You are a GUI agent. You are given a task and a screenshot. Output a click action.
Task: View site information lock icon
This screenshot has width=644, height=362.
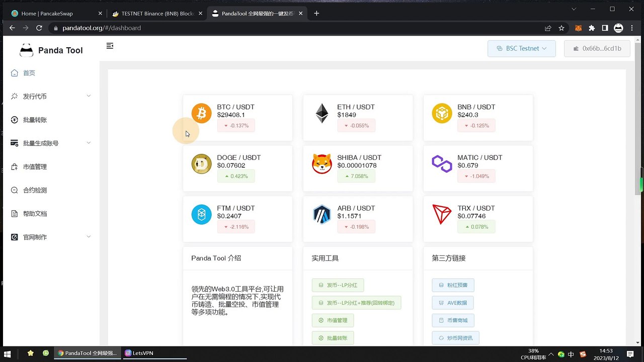coord(56,28)
